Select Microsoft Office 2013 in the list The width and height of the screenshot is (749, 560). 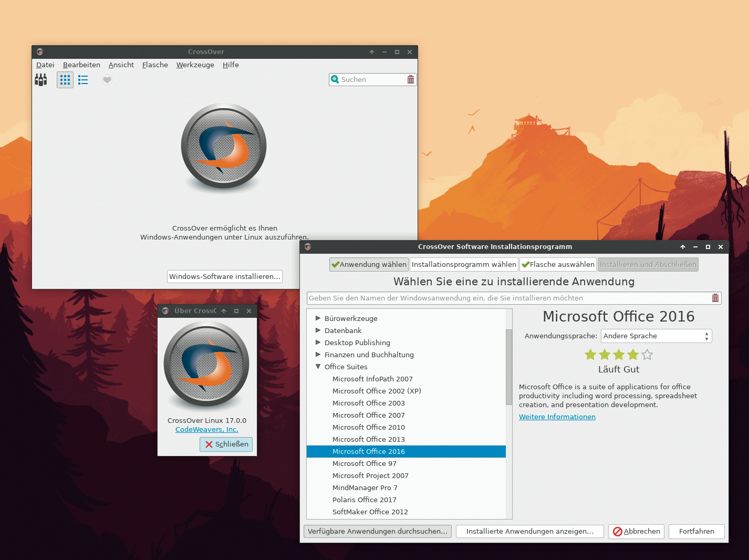coord(369,439)
